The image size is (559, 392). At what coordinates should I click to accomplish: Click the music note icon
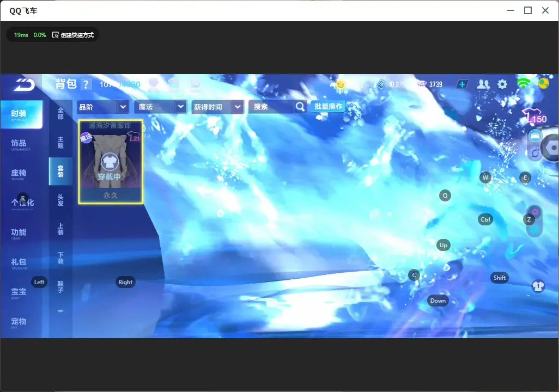point(534,154)
